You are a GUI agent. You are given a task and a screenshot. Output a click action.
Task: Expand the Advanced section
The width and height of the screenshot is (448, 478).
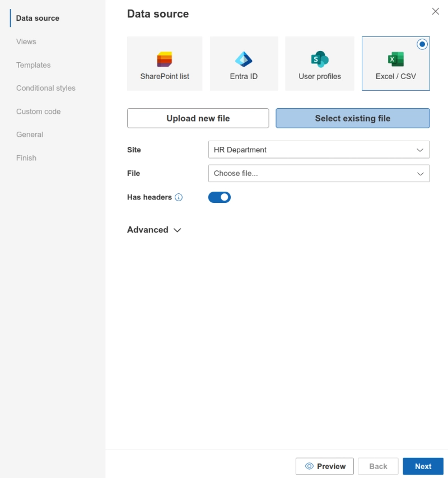point(154,230)
